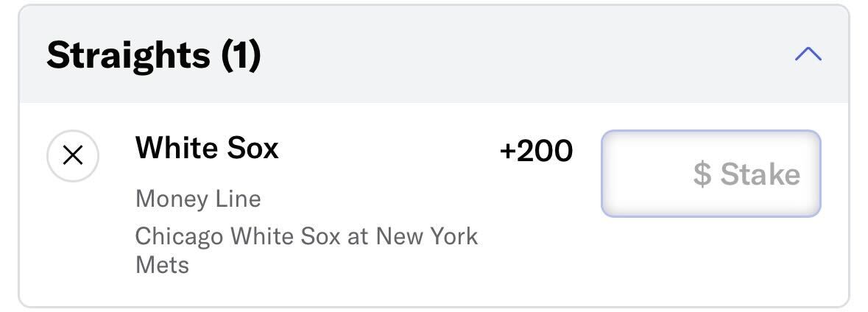Click New York in the game description
The height and width of the screenshot is (312, 868).
pos(426,236)
